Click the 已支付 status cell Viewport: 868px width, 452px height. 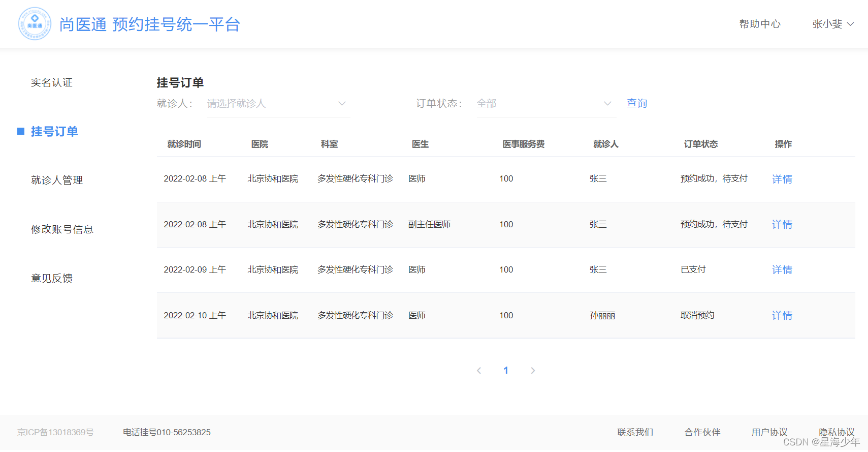tap(693, 269)
